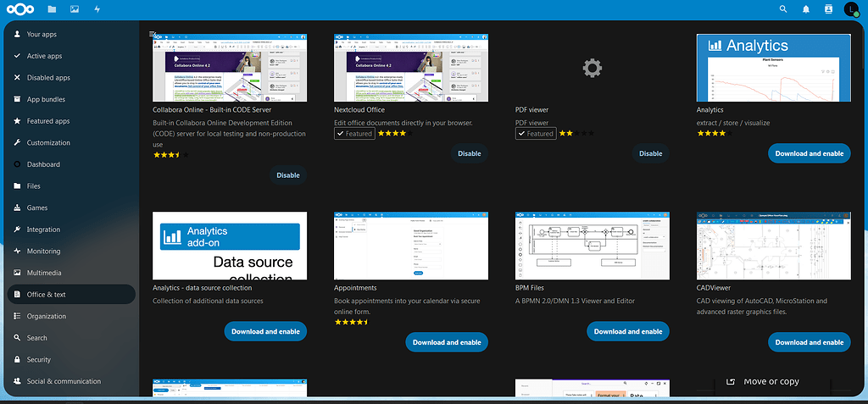Open the search magnifier in header
868x404 pixels.
pyautogui.click(x=782, y=8)
